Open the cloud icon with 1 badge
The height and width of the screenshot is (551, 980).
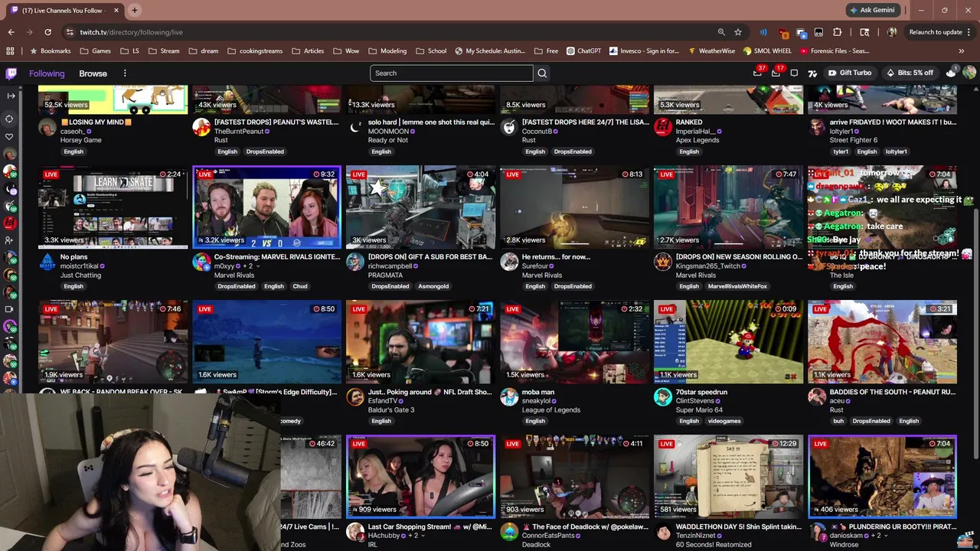(x=951, y=73)
